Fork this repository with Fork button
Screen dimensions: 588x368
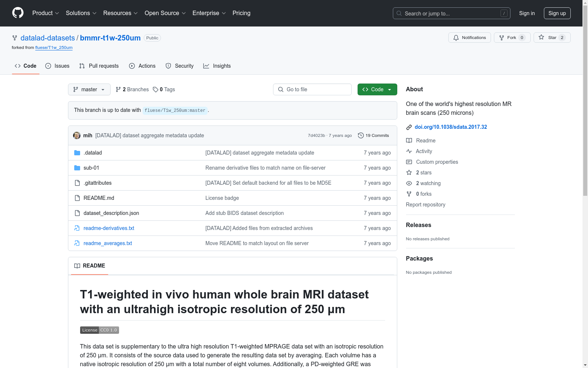pos(512,38)
